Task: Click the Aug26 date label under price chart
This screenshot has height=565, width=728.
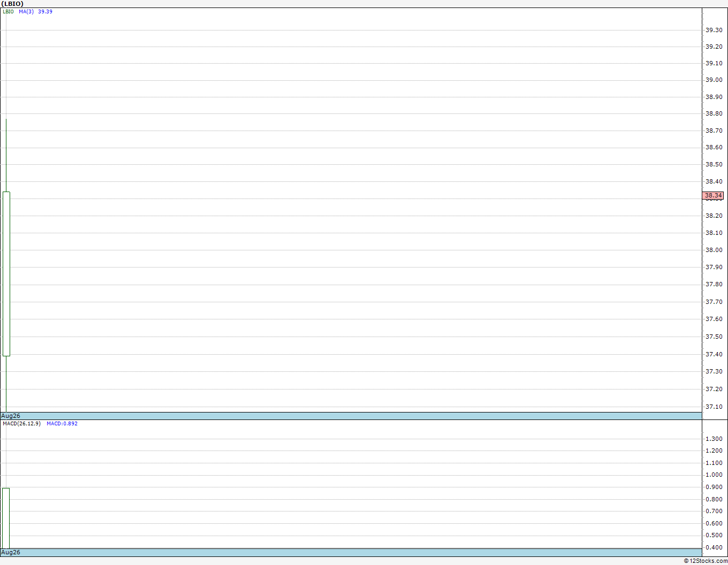Action: click(x=11, y=416)
